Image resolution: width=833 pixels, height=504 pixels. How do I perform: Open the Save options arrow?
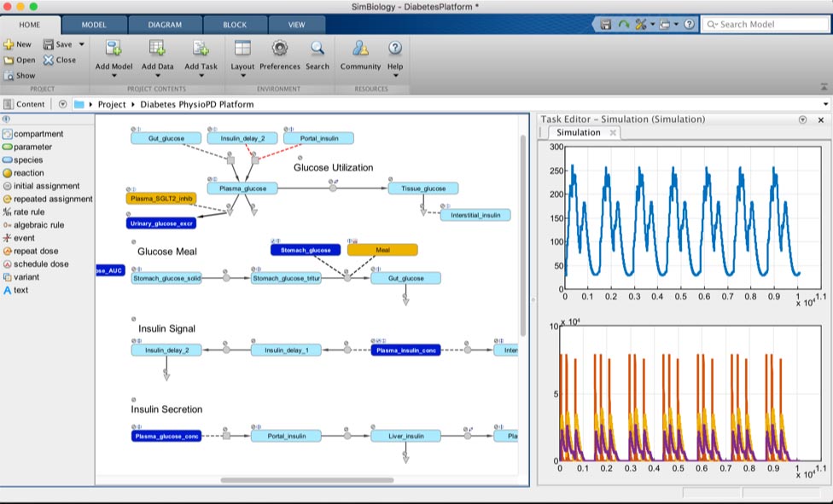[82, 44]
